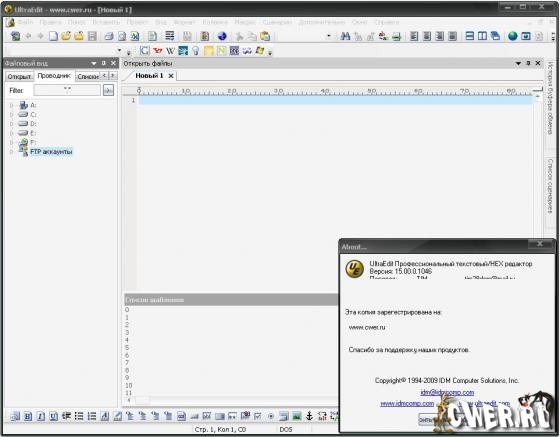
Task: Click the checkbox form icon in HTML toolbar
Action: tap(258, 416)
